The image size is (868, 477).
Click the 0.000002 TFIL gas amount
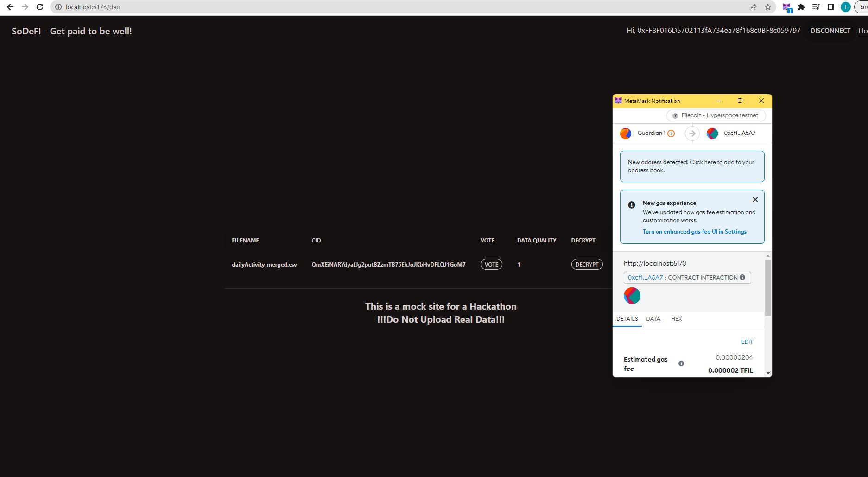[x=730, y=370]
